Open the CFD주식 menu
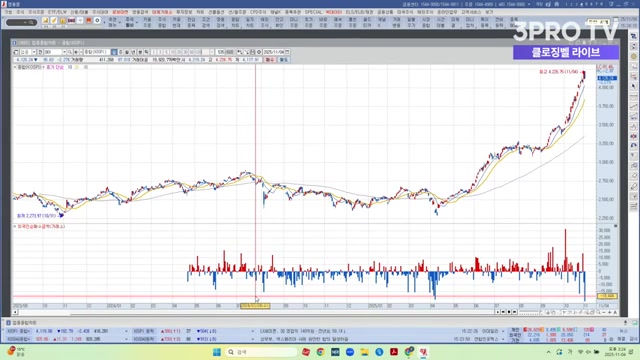Viewport: 640px width, 360px height. tap(258, 12)
